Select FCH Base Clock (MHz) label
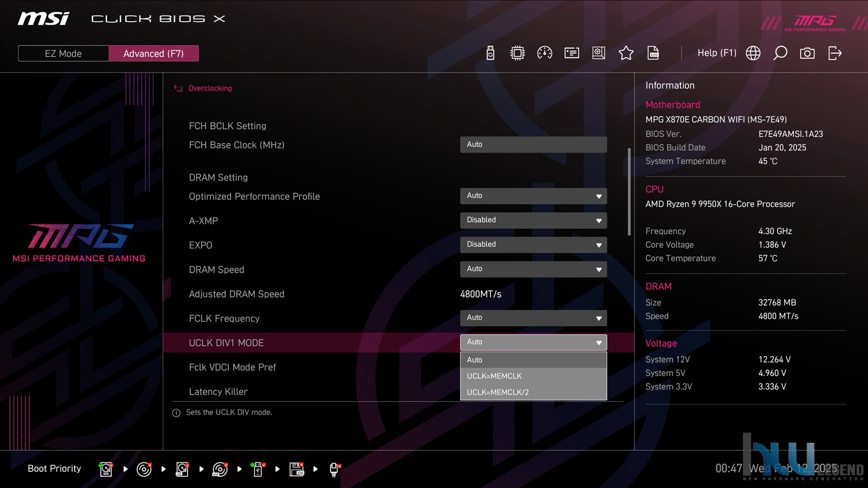 (236, 145)
